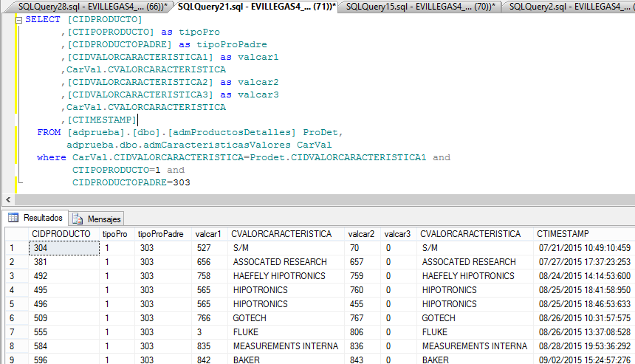Image resolution: width=635 pixels, height=364 pixels.
Task: Click the valcar2 cell showing 455
Action: point(363,304)
